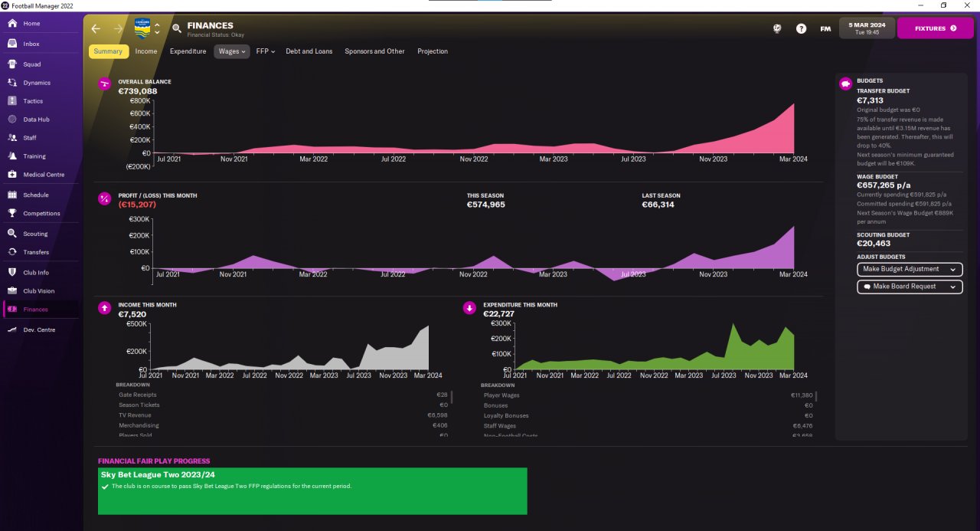This screenshot has height=531, width=980.
Task: Click the Sky Bet League Two FFP panel
Action: click(x=312, y=491)
